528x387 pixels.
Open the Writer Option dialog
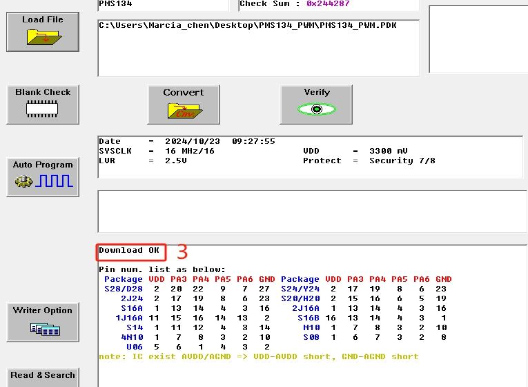coord(43,322)
